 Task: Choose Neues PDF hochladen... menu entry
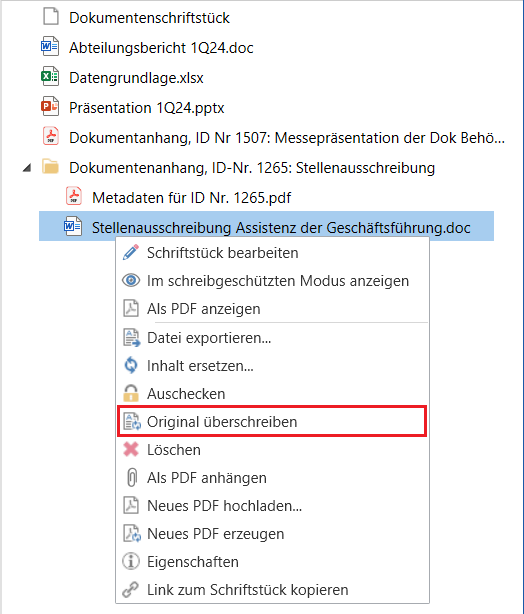(272, 506)
